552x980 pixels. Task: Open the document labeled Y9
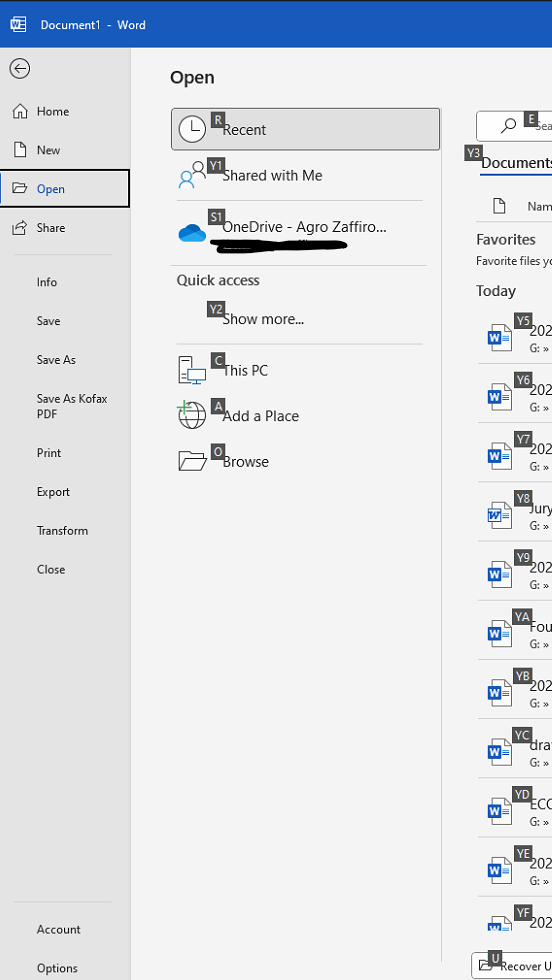pyautogui.click(x=515, y=574)
